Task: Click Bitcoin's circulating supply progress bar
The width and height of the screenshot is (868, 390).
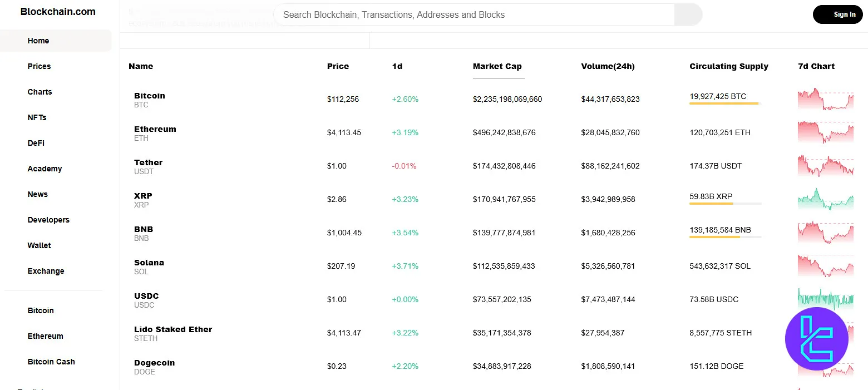Action: tap(724, 103)
